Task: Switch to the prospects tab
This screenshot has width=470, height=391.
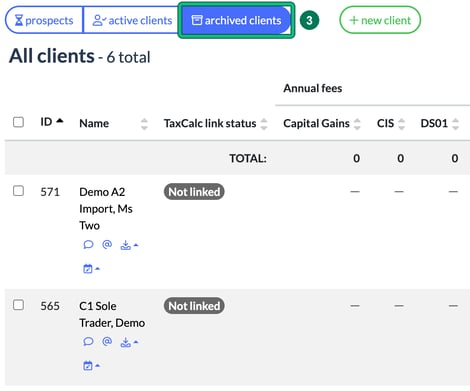Action: [x=44, y=20]
